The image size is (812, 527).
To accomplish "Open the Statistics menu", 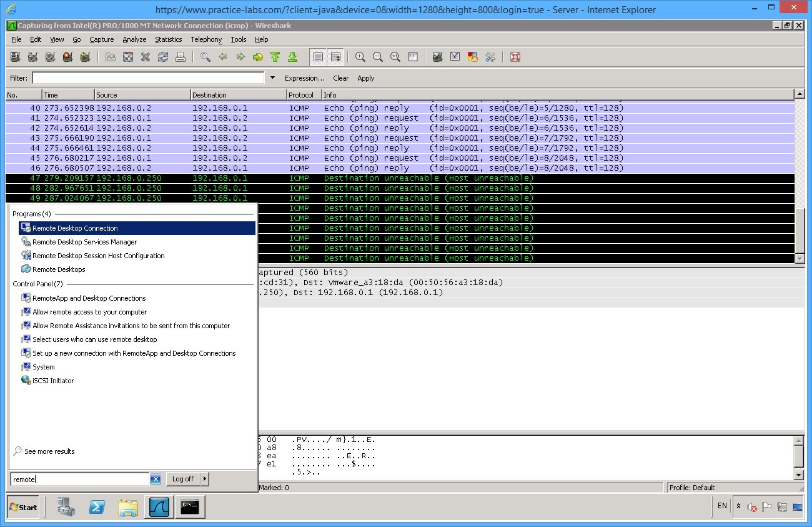I will pos(168,39).
